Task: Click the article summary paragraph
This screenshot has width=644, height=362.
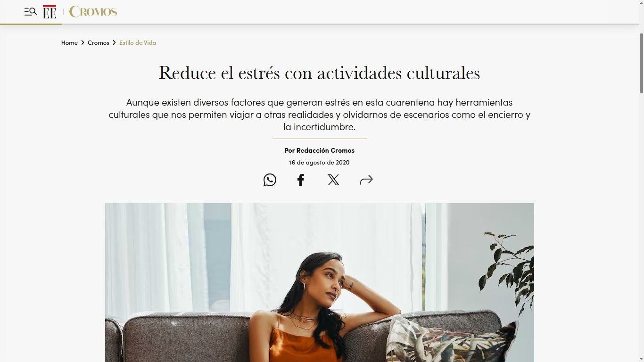Action: tap(319, 115)
